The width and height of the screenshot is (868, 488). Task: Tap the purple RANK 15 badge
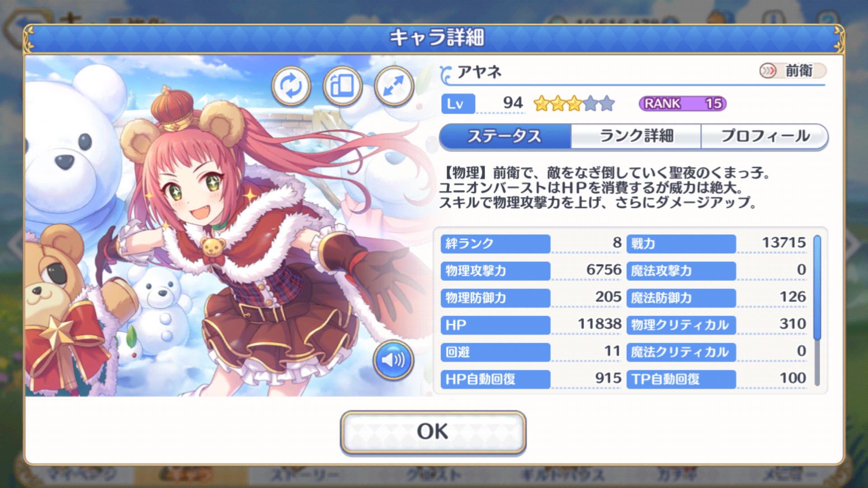682,103
